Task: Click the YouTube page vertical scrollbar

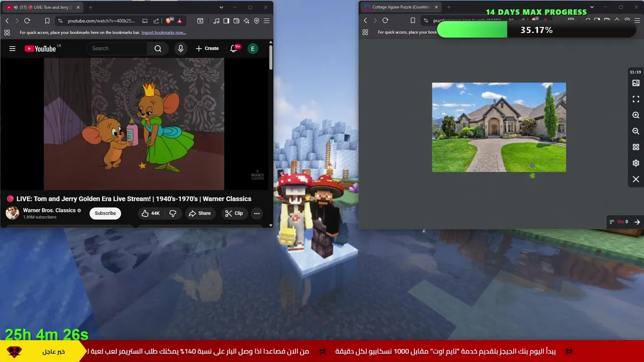Action: [x=271, y=58]
